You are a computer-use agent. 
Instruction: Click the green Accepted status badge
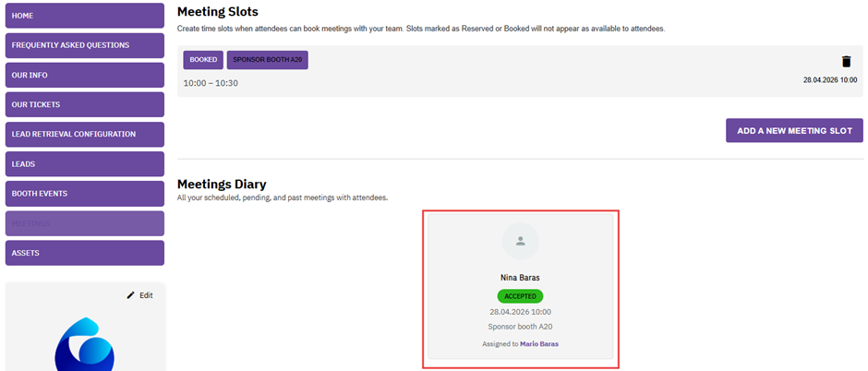pos(520,296)
